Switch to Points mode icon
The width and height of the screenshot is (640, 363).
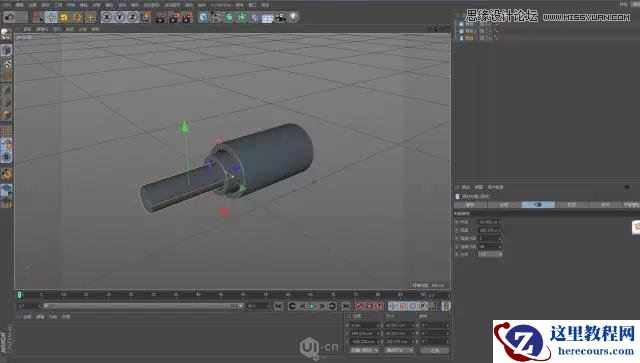point(6,90)
